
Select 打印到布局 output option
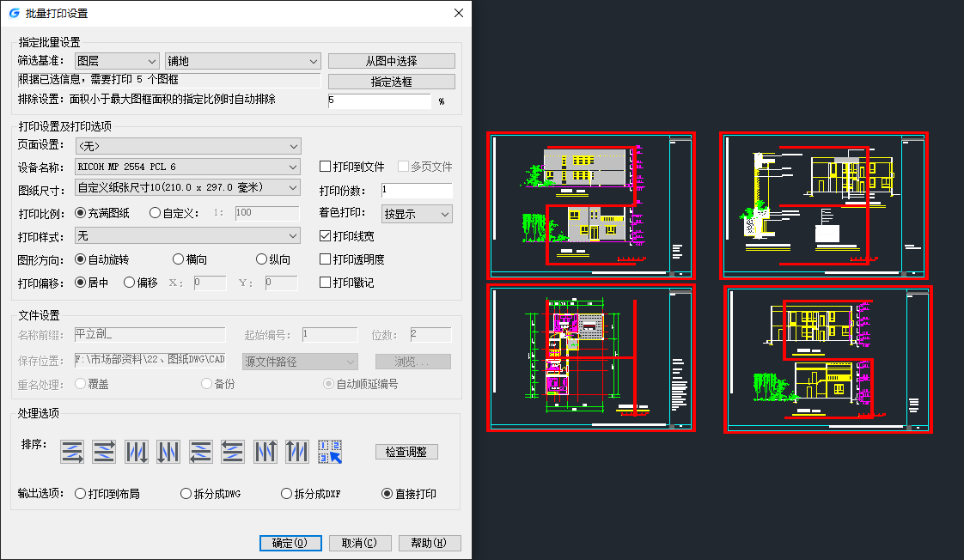(x=107, y=494)
